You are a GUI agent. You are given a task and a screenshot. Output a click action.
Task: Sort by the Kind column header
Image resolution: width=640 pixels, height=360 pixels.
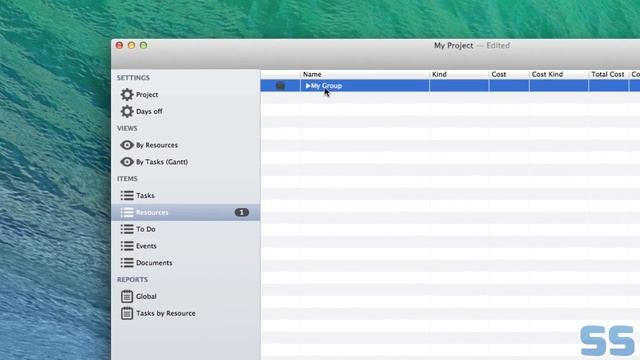[x=459, y=74]
